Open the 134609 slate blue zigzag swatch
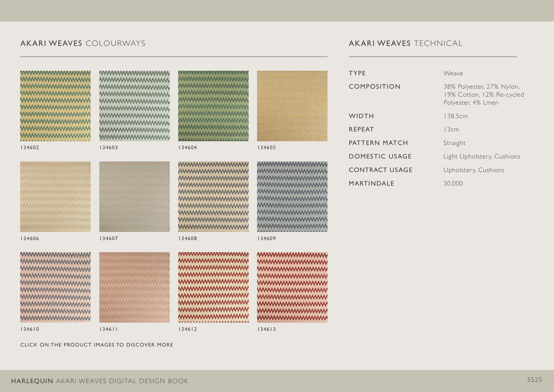 point(292,196)
